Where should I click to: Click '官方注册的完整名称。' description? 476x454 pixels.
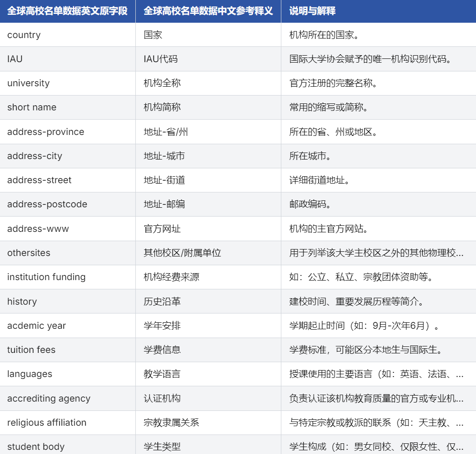[333, 83]
